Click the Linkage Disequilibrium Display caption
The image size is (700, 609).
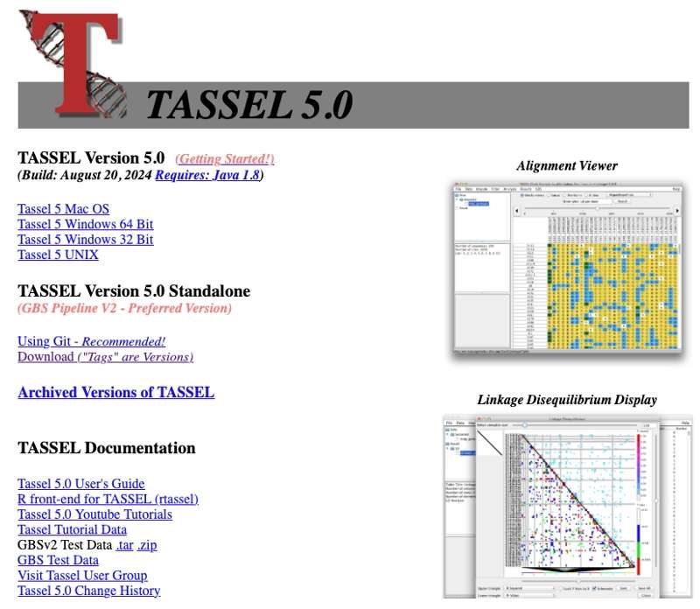567,400
